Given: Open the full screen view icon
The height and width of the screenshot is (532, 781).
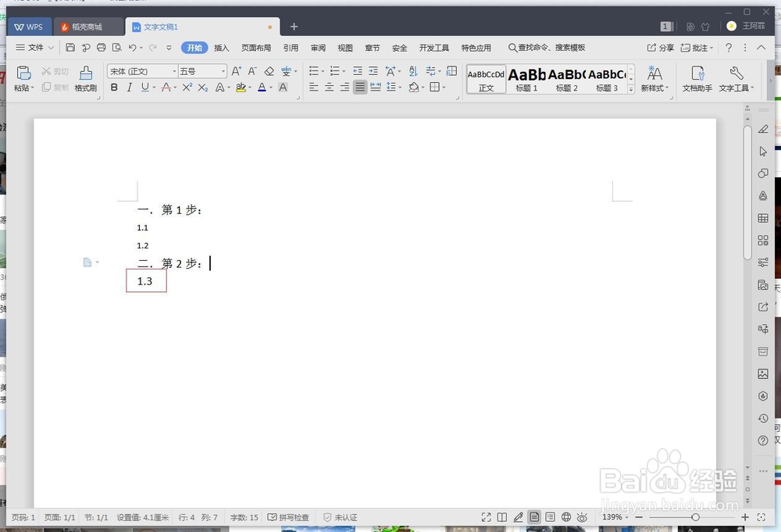Looking at the screenshot, I should tap(487, 517).
